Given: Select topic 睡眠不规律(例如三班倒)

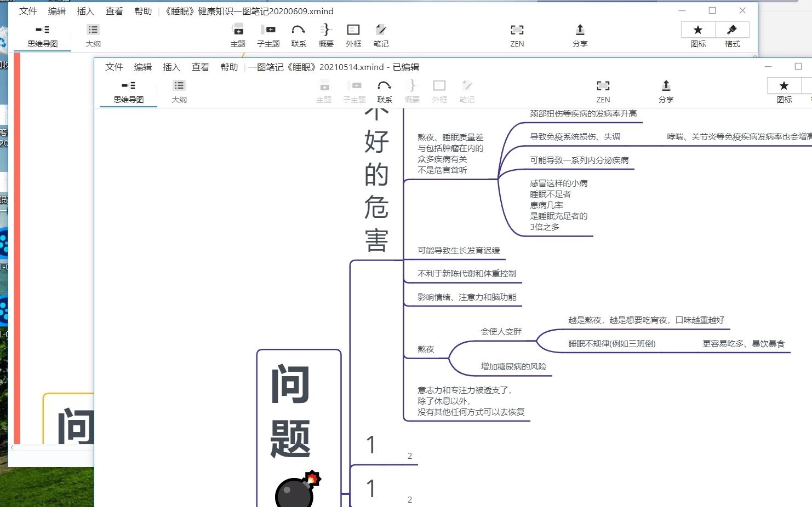Looking at the screenshot, I should [611, 343].
